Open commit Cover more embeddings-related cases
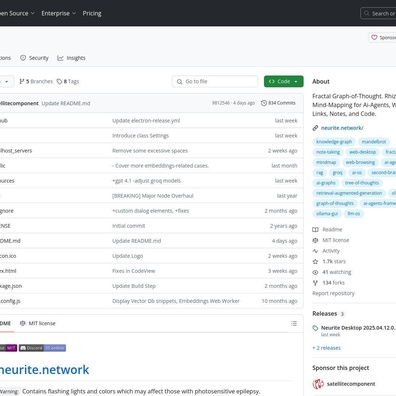Screen dimensions: 396x396 160,166
